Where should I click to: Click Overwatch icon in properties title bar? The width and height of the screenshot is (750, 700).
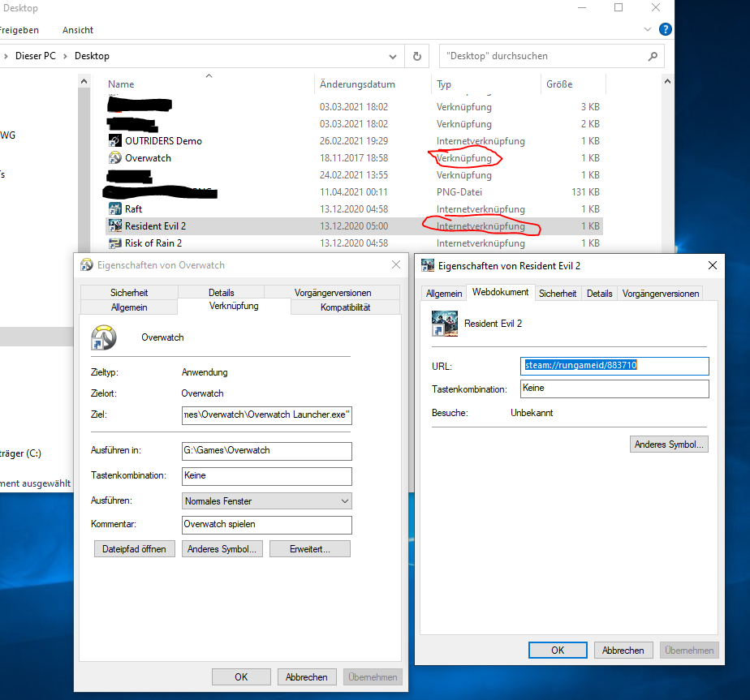click(x=87, y=265)
